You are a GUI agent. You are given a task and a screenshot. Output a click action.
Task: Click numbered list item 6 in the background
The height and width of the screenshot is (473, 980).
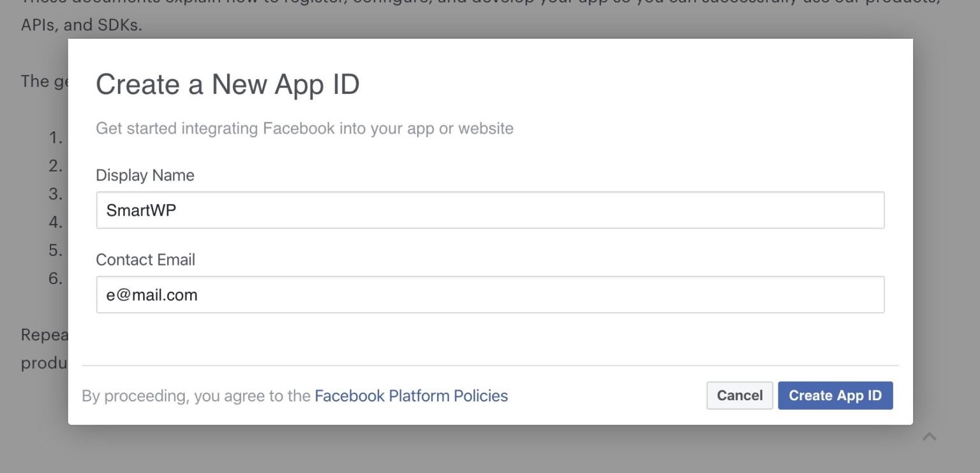click(x=54, y=279)
